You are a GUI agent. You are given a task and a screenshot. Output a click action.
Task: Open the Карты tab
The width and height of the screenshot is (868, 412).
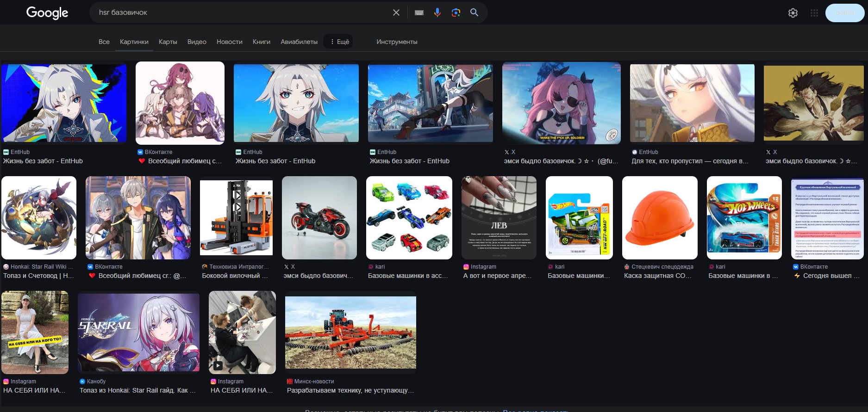coord(168,42)
